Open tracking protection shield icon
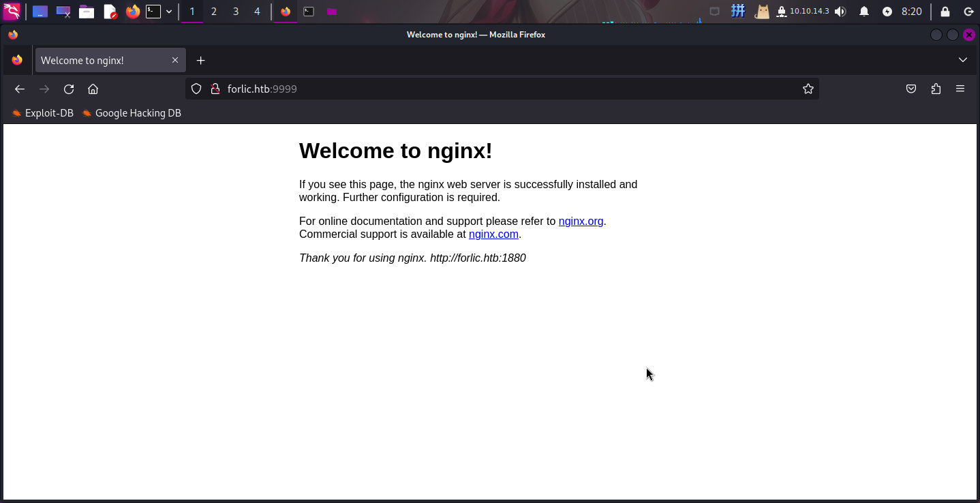Viewport: 980px width, 503px height. click(196, 89)
